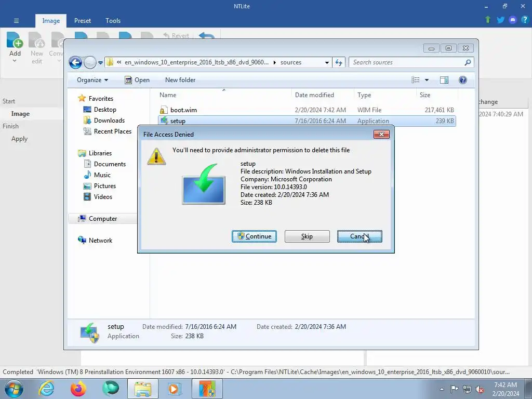Click the forward navigation button
The width and height of the screenshot is (532, 399).
click(x=90, y=62)
